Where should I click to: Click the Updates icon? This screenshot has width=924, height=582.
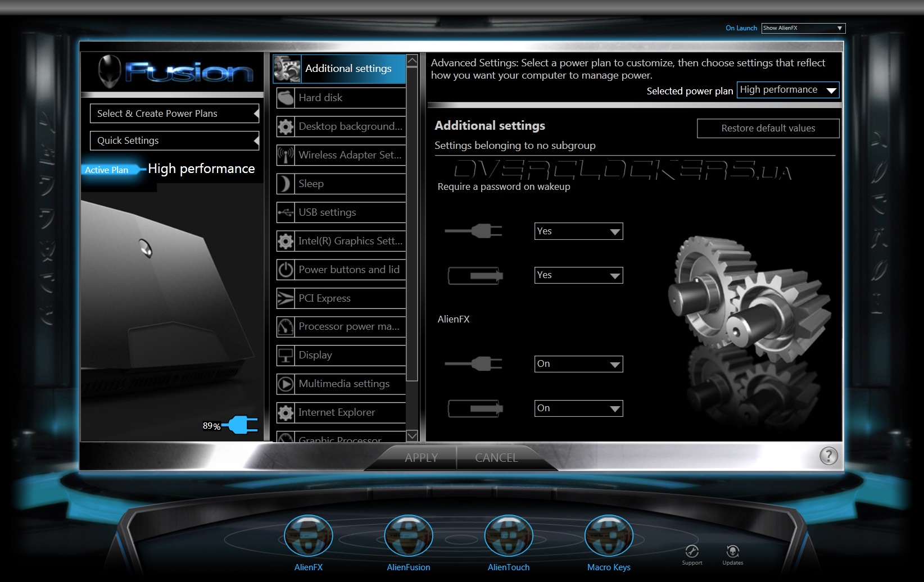[732, 551]
